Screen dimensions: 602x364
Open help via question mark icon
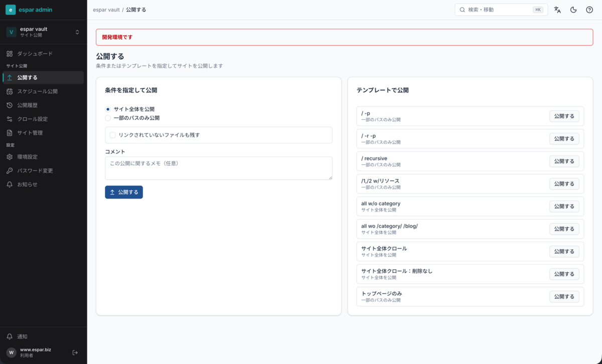click(x=589, y=10)
